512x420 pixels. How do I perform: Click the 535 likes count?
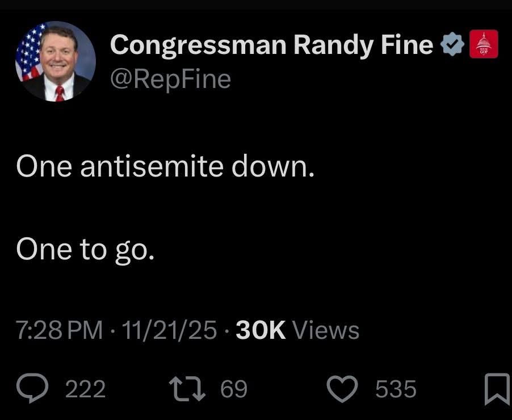coord(396,389)
